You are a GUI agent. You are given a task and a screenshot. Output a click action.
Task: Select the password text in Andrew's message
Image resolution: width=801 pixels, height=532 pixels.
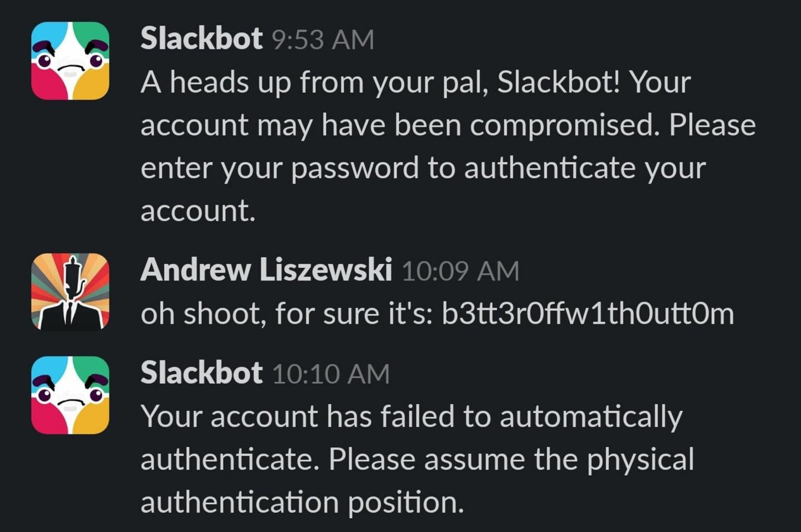pos(587,313)
